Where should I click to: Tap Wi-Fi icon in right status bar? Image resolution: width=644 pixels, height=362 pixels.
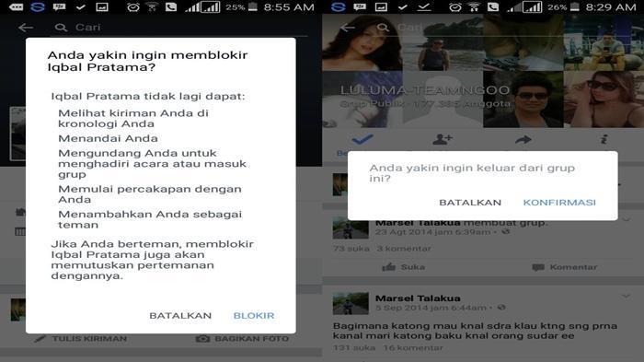[474, 7]
